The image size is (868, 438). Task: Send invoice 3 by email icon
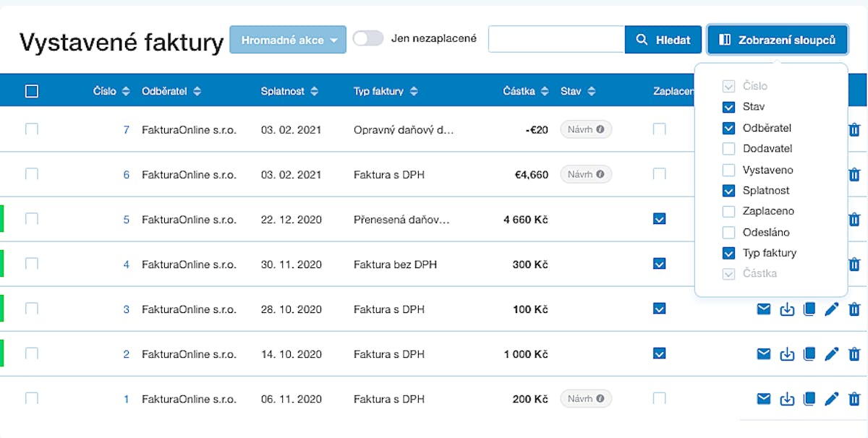pos(764,309)
